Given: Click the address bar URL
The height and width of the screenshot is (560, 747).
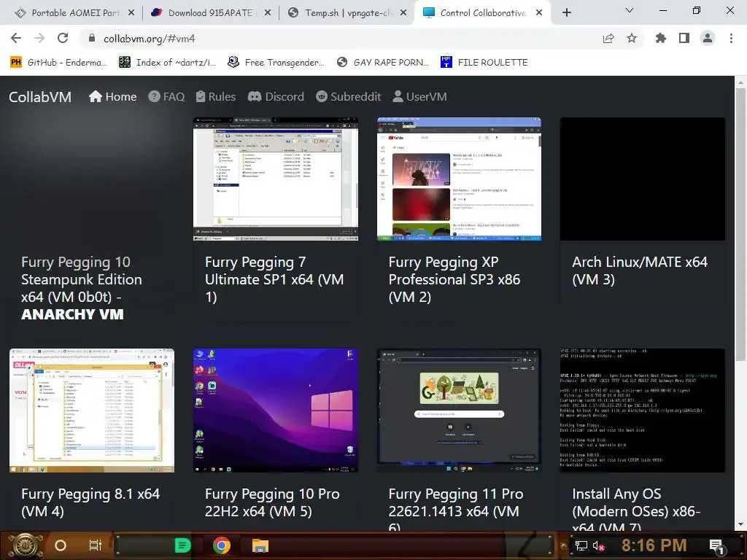Looking at the screenshot, I should 149,39.
